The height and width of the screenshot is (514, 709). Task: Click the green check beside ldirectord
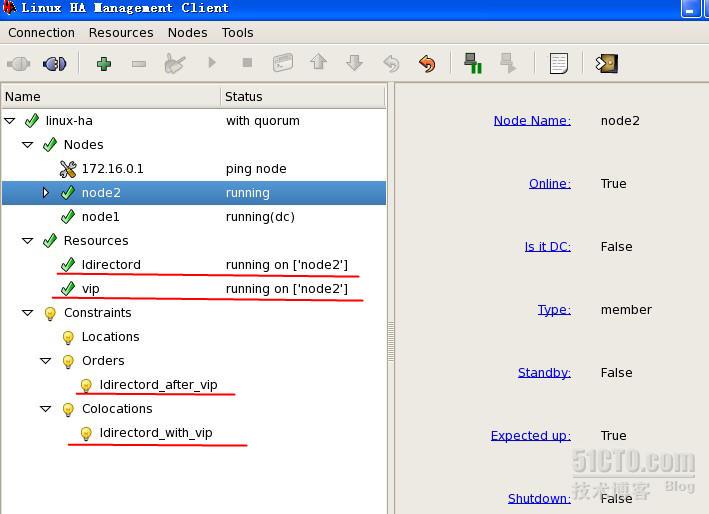(x=68, y=264)
